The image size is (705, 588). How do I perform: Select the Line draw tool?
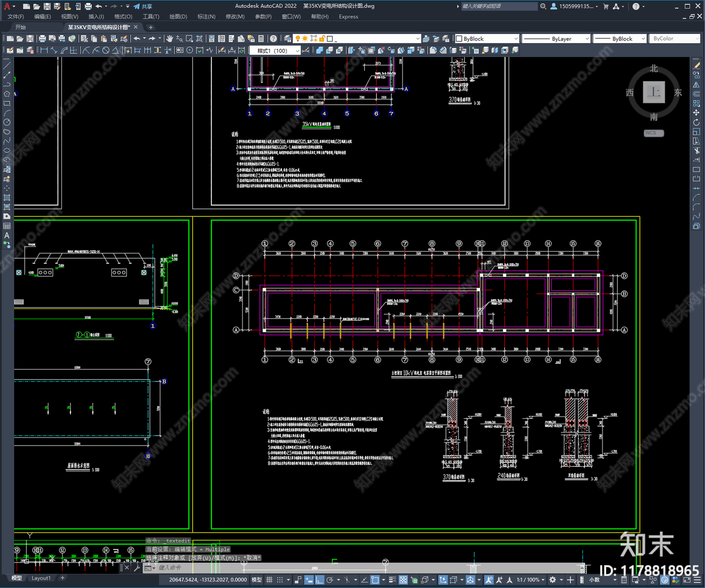point(7,65)
